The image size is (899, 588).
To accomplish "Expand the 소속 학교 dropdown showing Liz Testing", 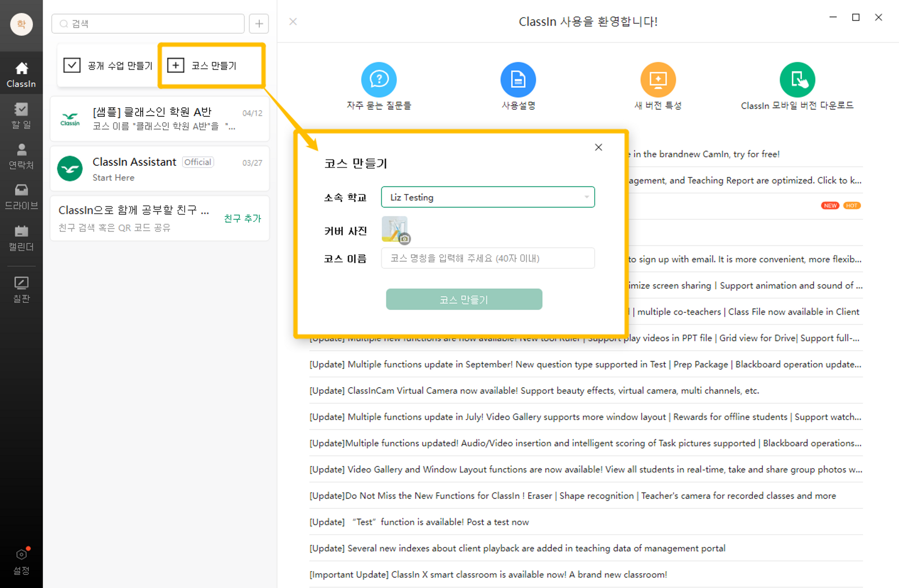I will click(488, 197).
